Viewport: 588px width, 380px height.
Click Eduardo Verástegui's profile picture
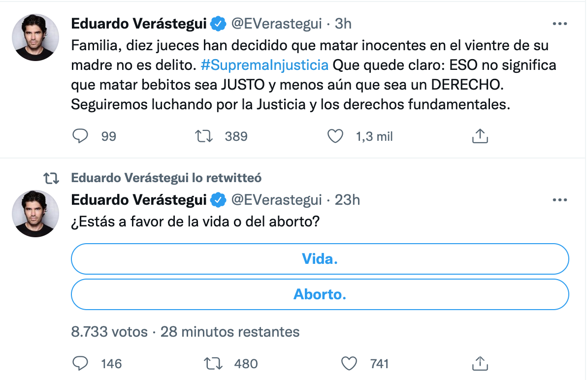(35, 37)
